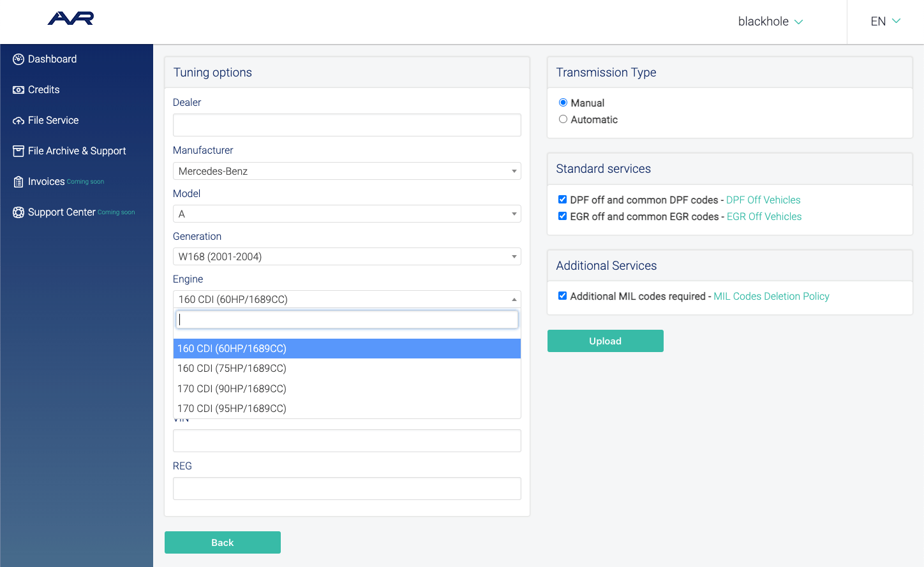Open File Archive & Support
The height and width of the screenshot is (567, 924).
(x=77, y=151)
